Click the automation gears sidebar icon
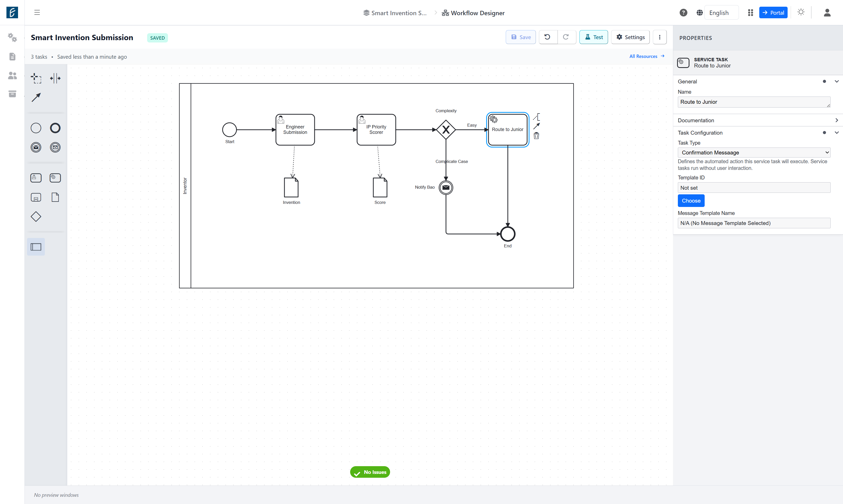The image size is (843, 504). (12, 37)
